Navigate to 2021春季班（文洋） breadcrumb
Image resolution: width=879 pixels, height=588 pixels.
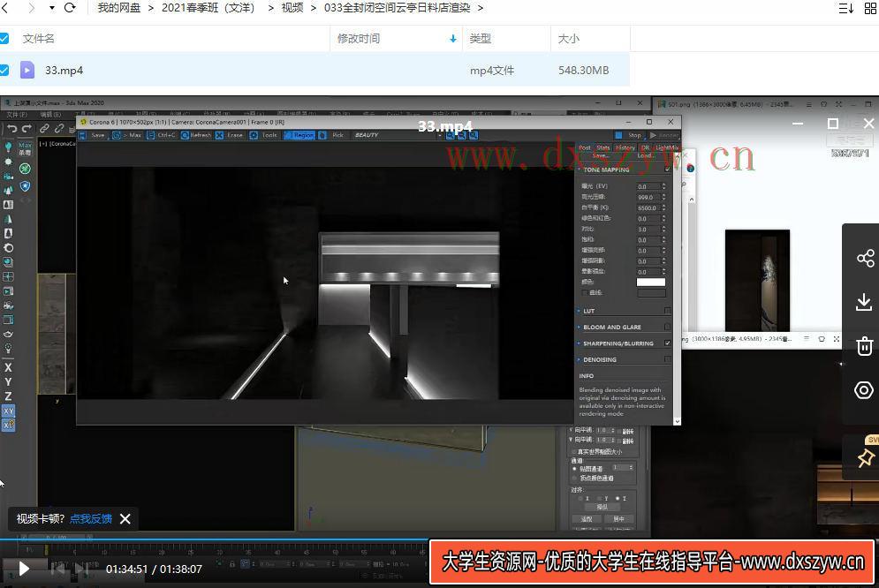(x=208, y=8)
